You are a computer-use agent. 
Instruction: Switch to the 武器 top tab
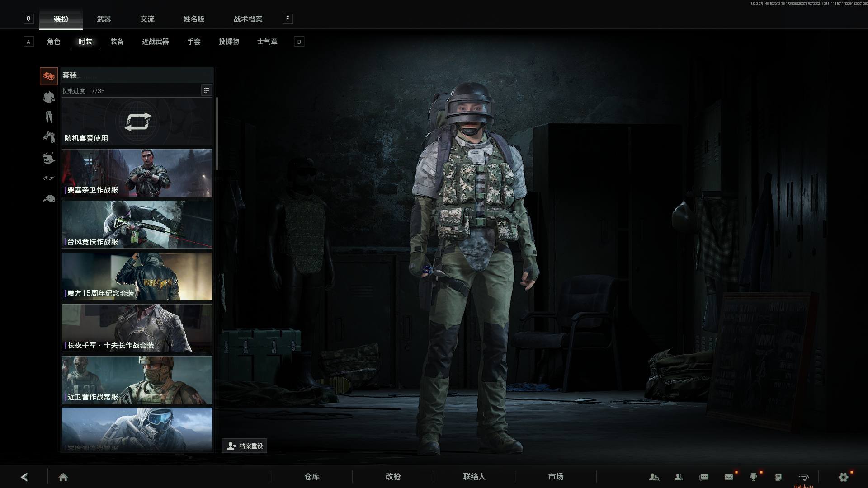coord(104,19)
